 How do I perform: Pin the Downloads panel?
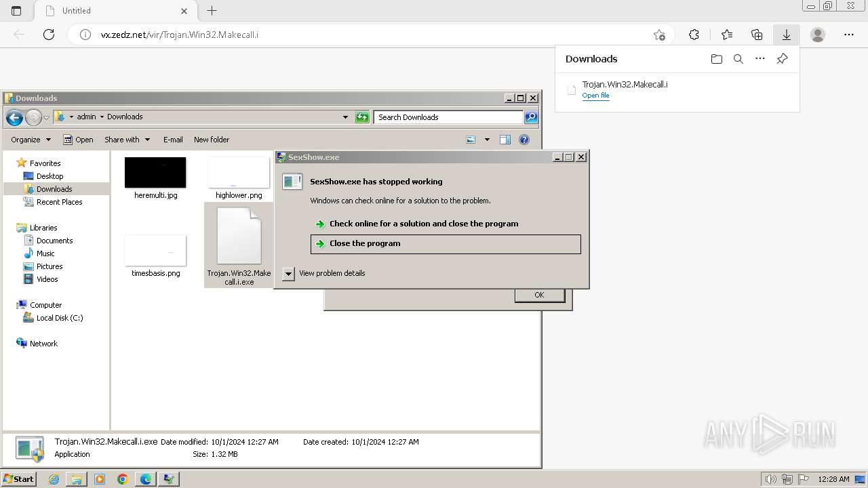782,59
